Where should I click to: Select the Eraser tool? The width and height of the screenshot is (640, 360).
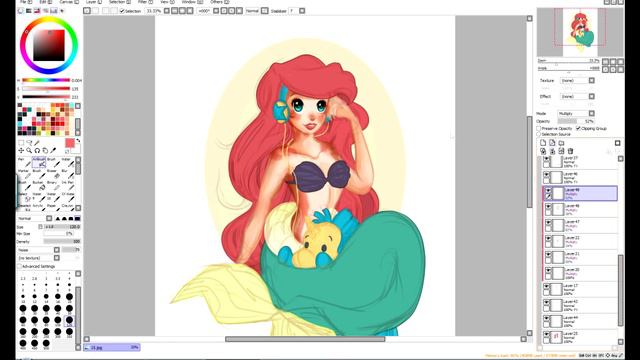pyautogui.click(x=52, y=174)
